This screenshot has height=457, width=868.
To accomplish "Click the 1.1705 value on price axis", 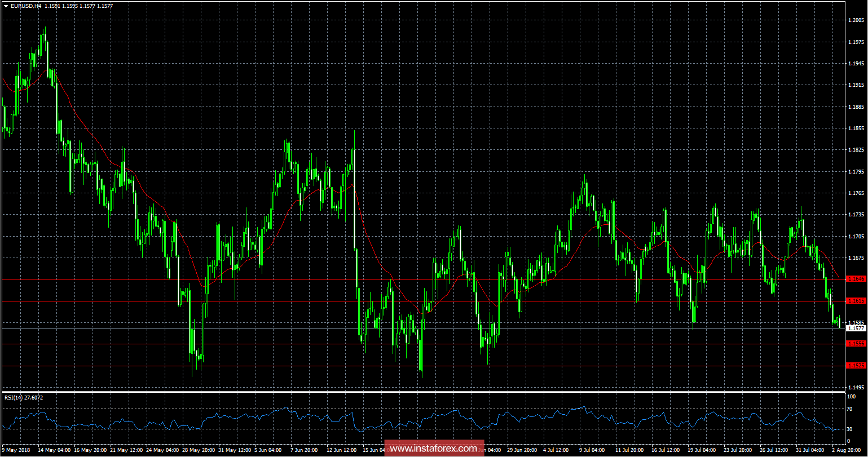I will click(x=857, y=237).
